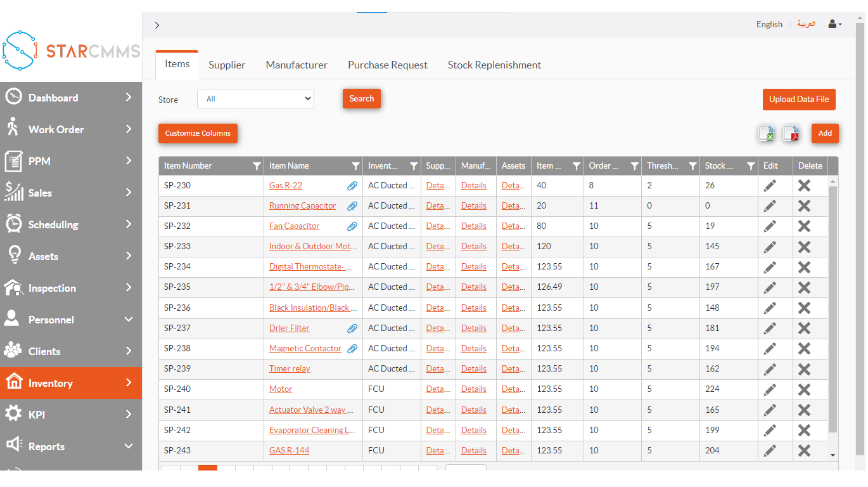Switch to the Supplier tab

pyautogui.click(x=227, y=65)
